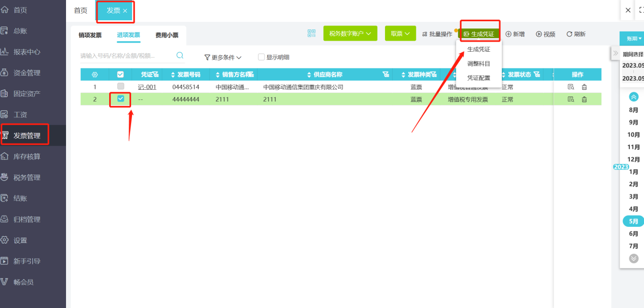Select 8月 in period list

tap(633, 110)
